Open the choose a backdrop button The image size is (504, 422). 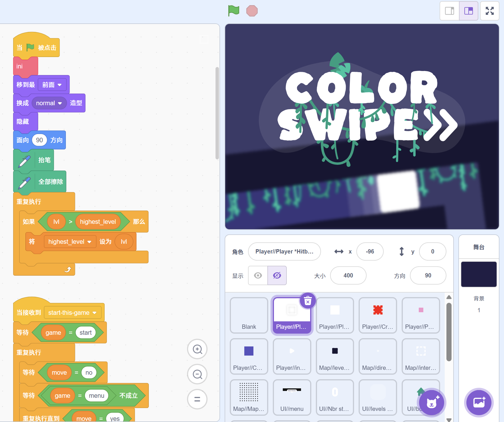click(x=479, y=403)
